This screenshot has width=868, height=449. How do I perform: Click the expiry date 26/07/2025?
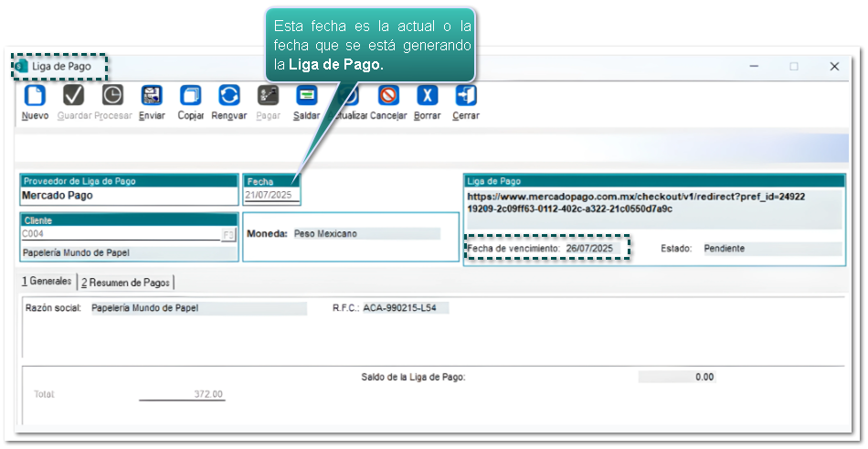coord(590,249)
